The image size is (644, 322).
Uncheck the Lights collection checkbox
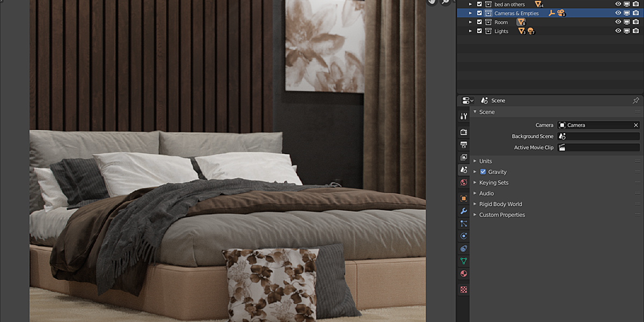(479, 31)
